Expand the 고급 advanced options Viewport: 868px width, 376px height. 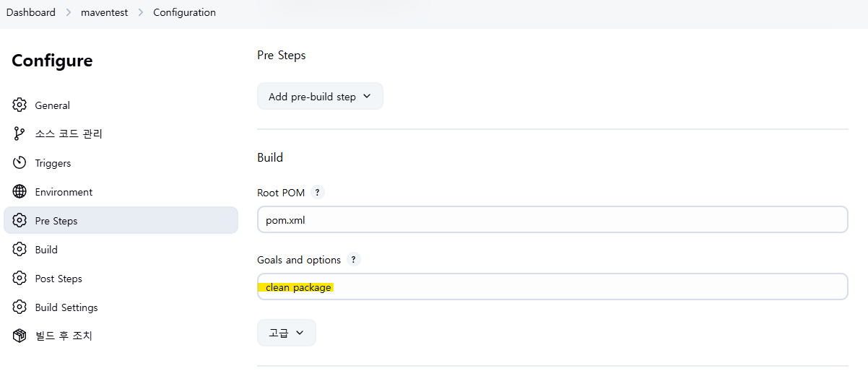click(287, 333)
